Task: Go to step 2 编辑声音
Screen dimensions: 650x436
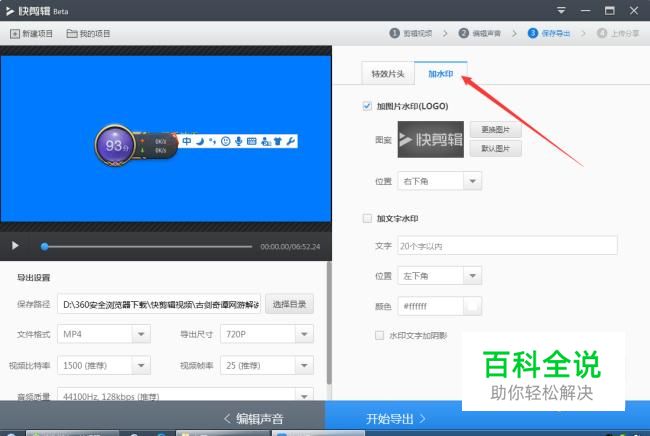Action: click(480, 33)
